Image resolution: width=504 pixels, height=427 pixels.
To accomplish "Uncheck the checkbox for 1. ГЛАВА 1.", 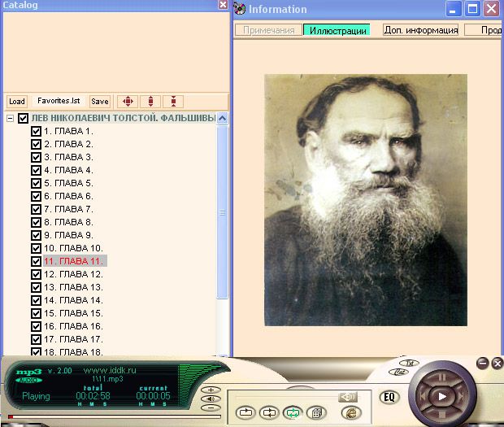I will [36, 131].
